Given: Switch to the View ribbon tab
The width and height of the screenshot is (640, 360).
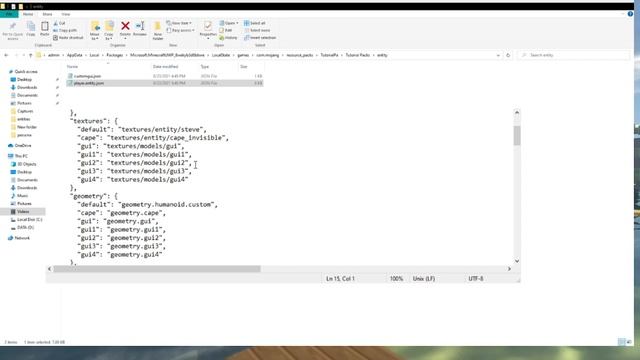Looking at the screenshot, I should 66,14.
